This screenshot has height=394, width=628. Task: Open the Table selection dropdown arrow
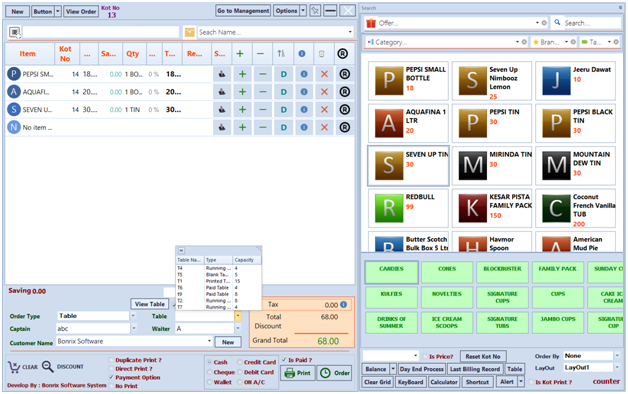pos(238,316)
